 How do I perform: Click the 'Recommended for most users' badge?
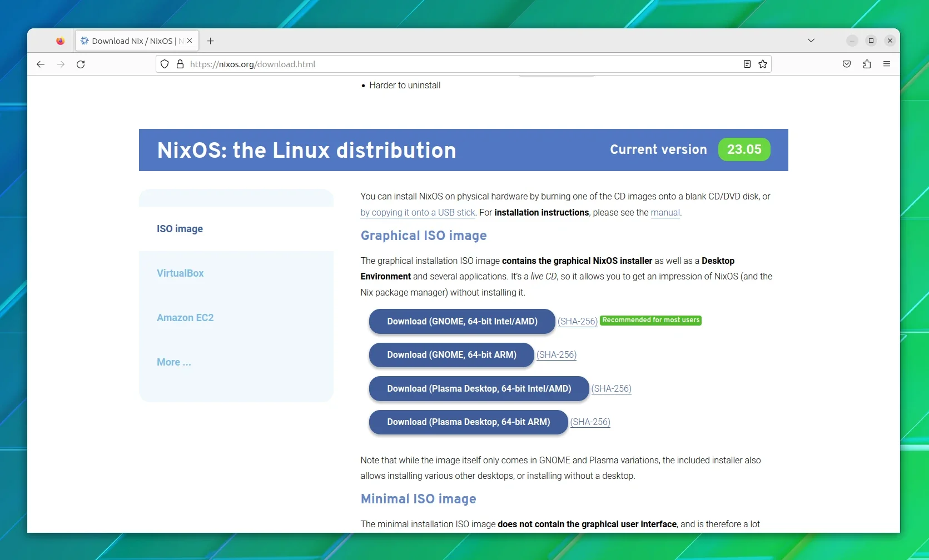coord(651,320)
